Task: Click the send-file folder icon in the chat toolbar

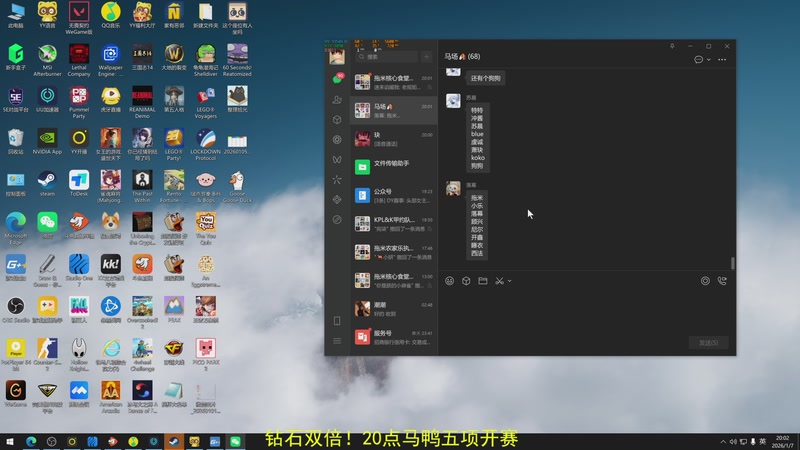Action: tap(483, 281)
